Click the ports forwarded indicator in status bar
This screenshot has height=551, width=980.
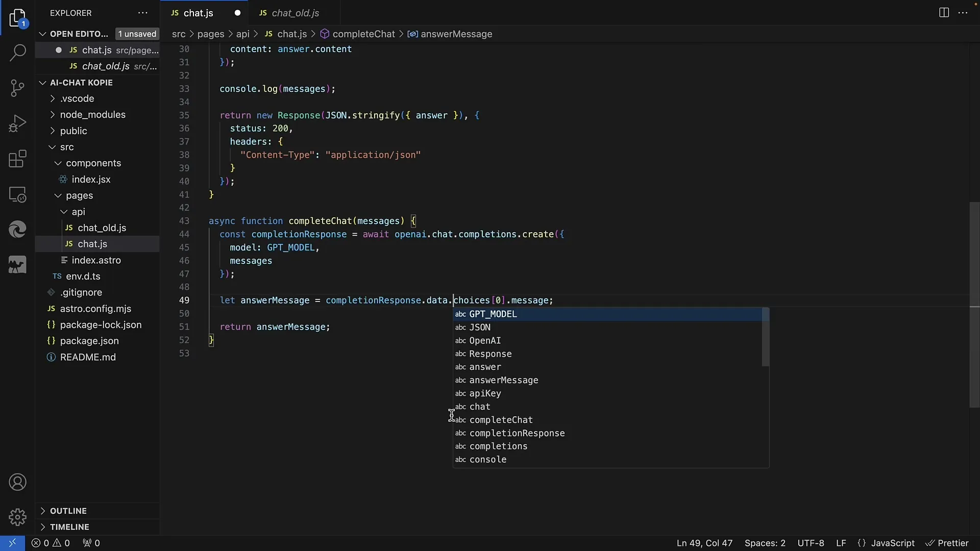(91, 543)
